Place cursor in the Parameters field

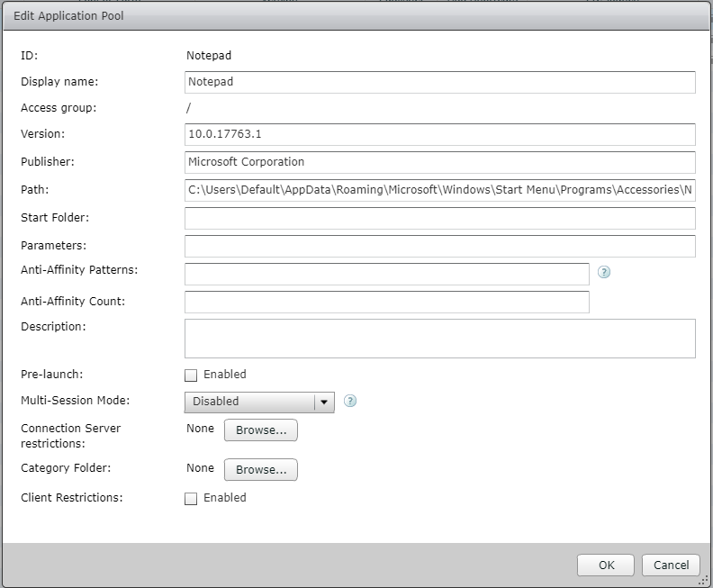pos(439,246)
